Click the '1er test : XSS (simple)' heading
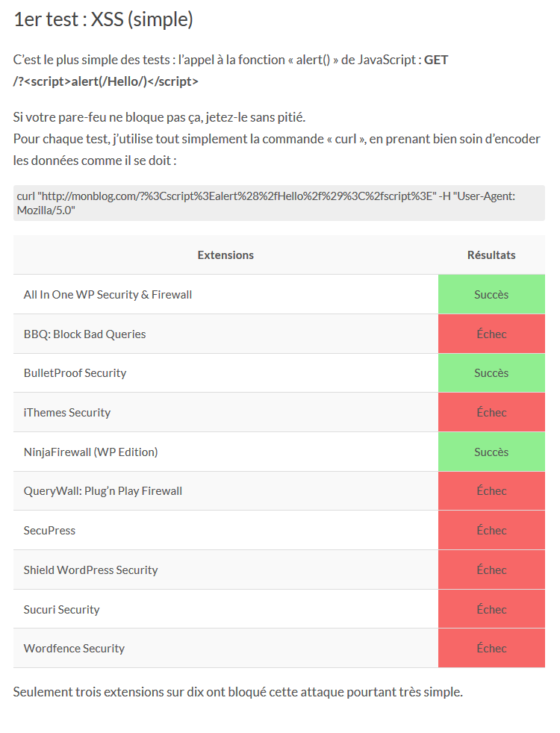This screenshot has width=560, height=733. [x=103, y=19]
